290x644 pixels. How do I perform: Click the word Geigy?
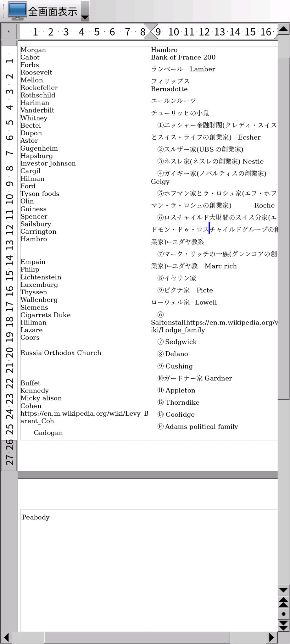click(160, 182)
